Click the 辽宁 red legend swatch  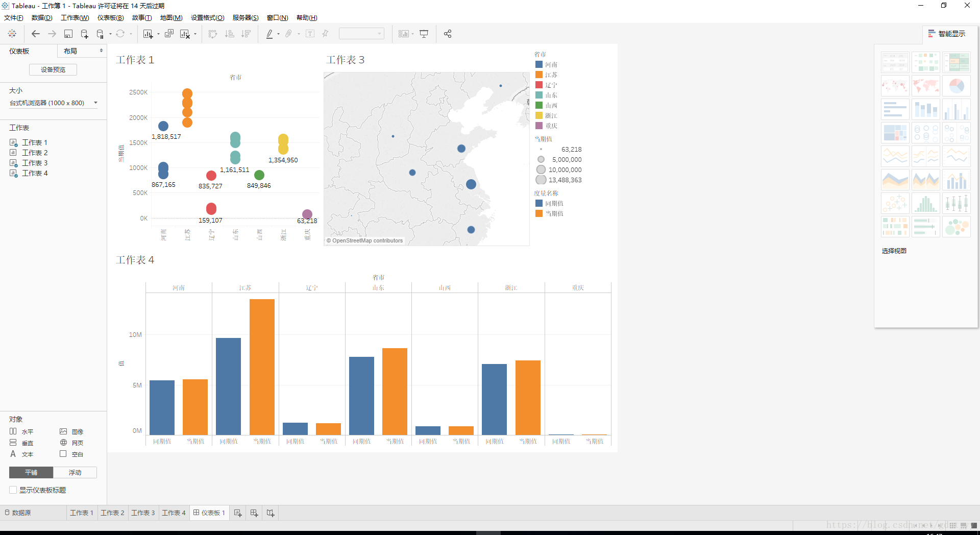539,85
